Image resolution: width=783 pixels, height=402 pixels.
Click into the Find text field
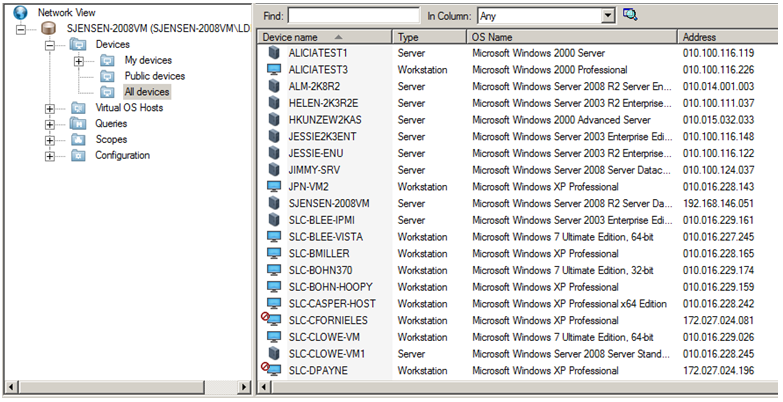point(354,16)
